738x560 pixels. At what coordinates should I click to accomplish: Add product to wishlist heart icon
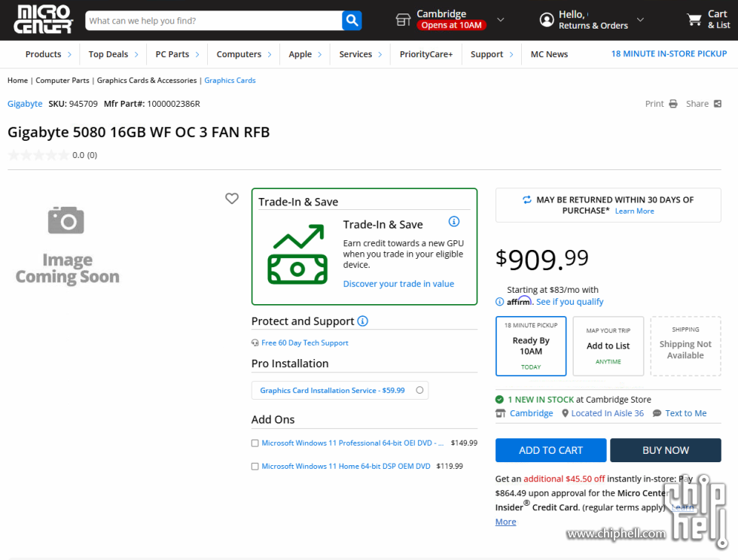click(232, 199)
